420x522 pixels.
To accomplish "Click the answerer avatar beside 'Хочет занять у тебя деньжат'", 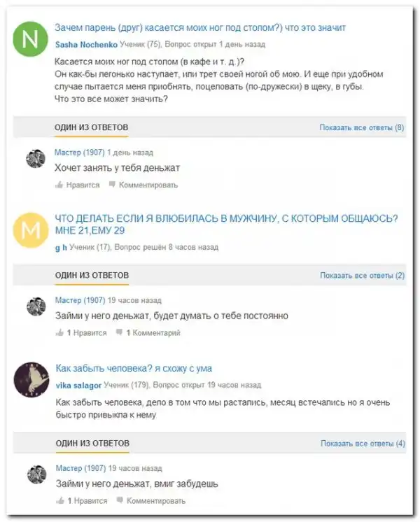I will (x=36, y=158).
